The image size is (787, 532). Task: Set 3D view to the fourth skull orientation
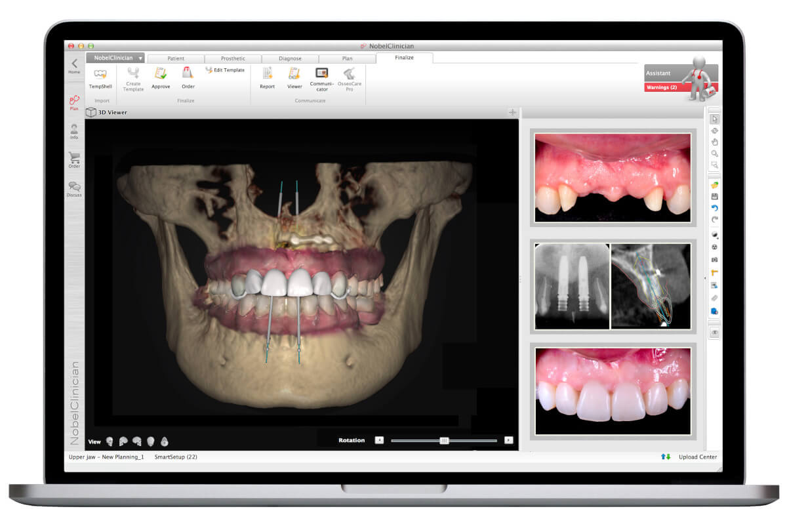point(150,441)
